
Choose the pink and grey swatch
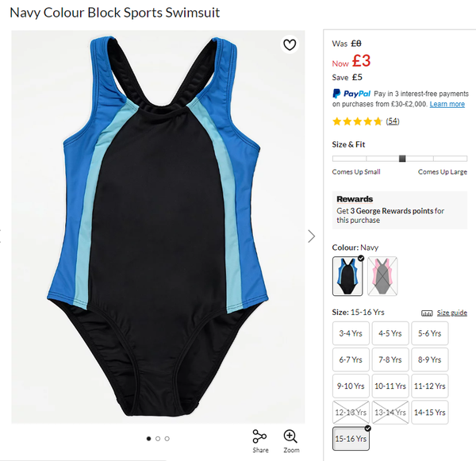pos(382,276)
